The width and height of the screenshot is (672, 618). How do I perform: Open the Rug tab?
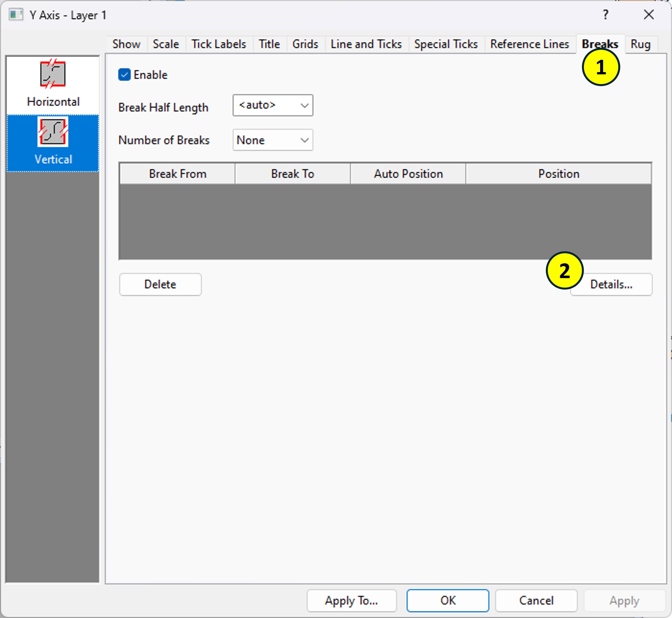point(640,44)
